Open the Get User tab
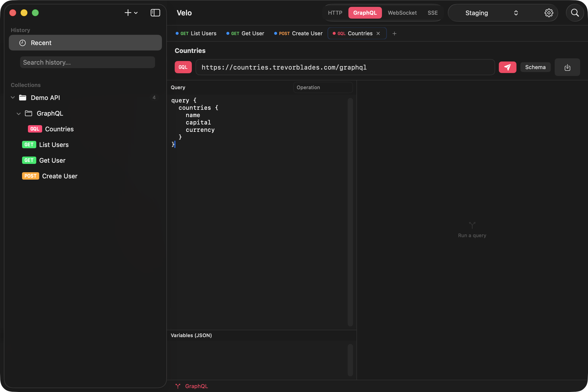 (245, 34)
